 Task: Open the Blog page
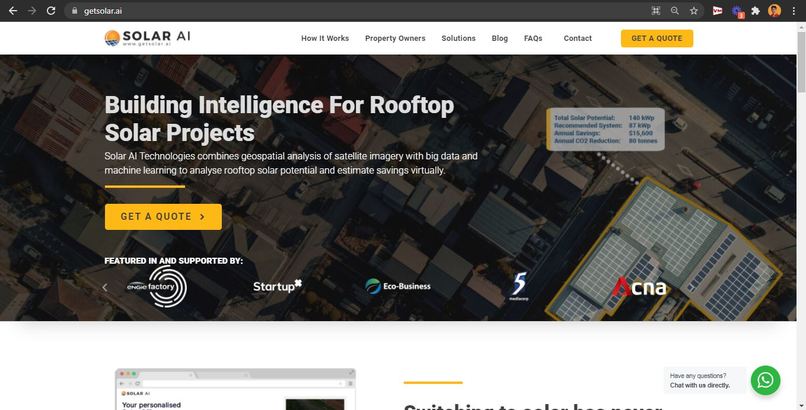(499, 38)
